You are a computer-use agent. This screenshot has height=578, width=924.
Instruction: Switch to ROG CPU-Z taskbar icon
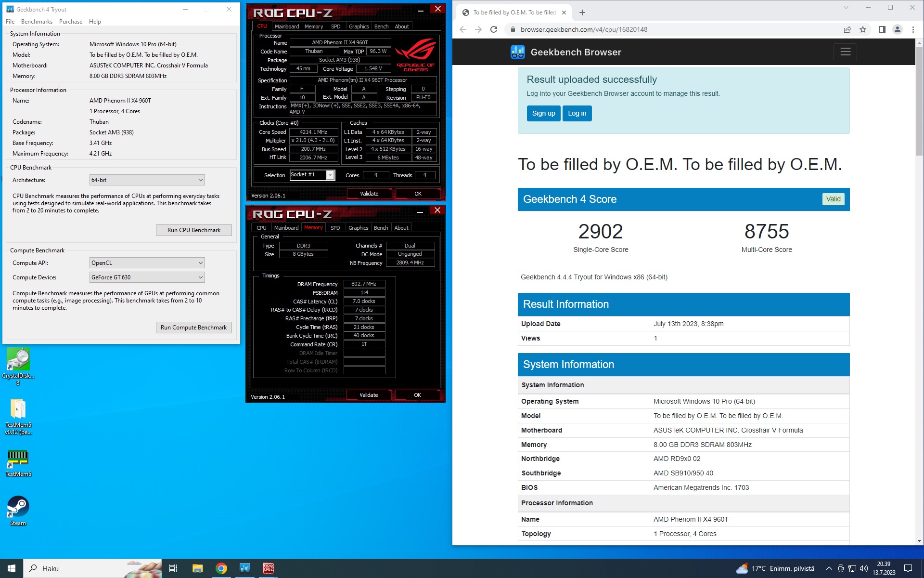click(x=268, y=568)
